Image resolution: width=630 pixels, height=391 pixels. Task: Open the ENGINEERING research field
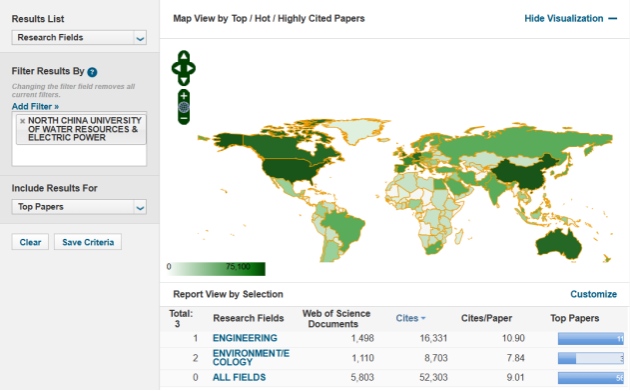tap(245, 338)
